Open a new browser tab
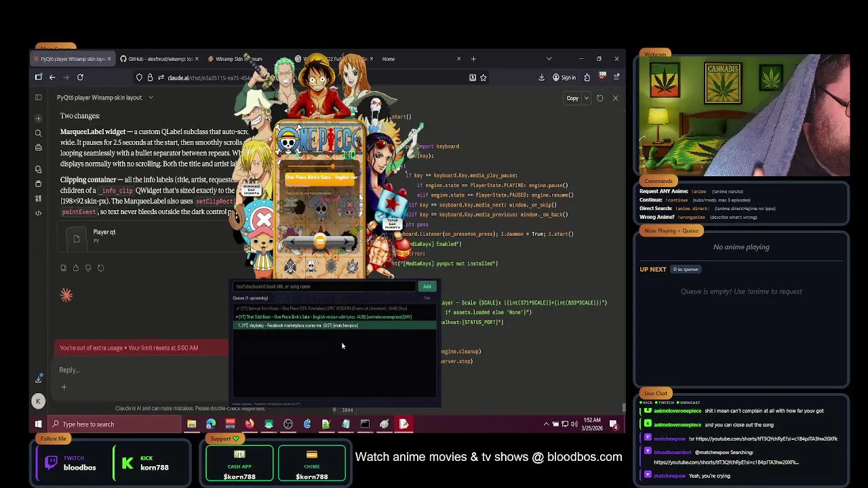Viewport: 868px width, 488px height. 473,59
